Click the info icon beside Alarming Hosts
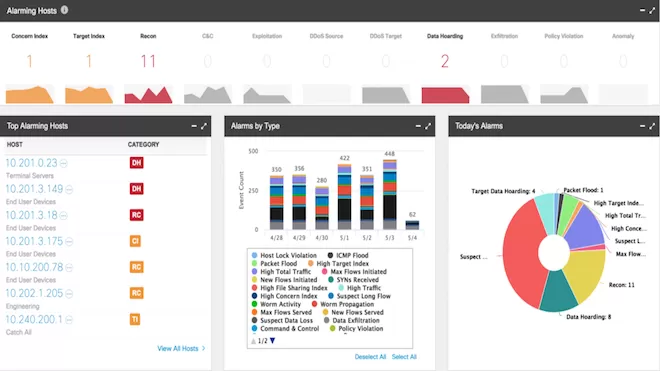This screenshot has height=371, width=660. coord(64,10)
